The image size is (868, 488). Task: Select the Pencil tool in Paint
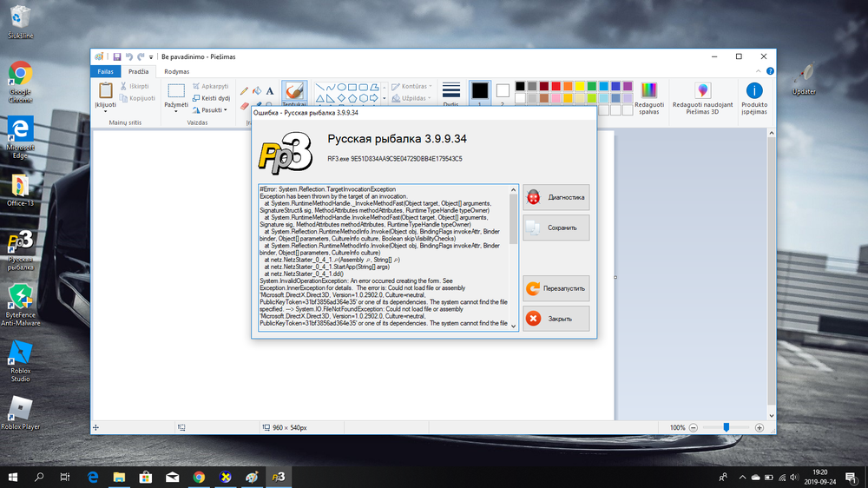tap(244, 90)
